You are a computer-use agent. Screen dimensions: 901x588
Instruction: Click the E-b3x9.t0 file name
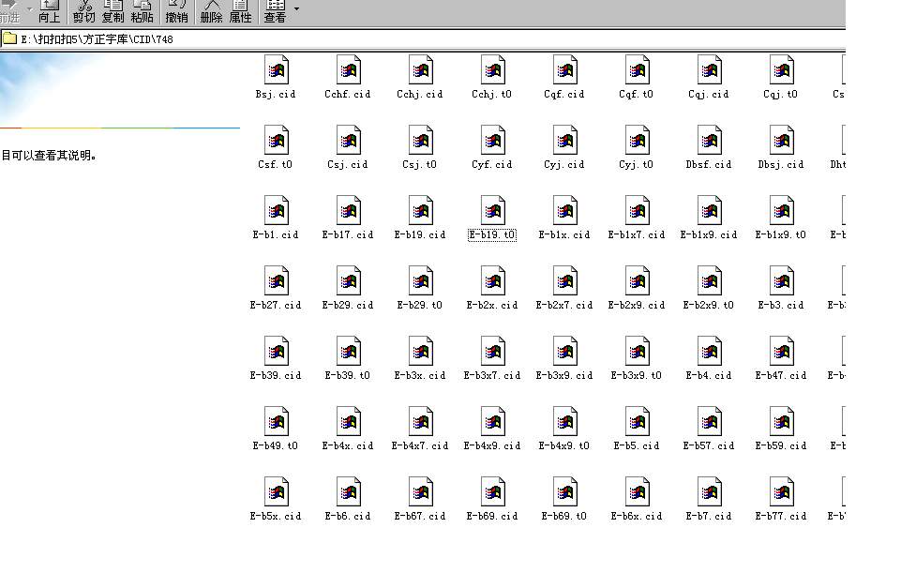637,375
